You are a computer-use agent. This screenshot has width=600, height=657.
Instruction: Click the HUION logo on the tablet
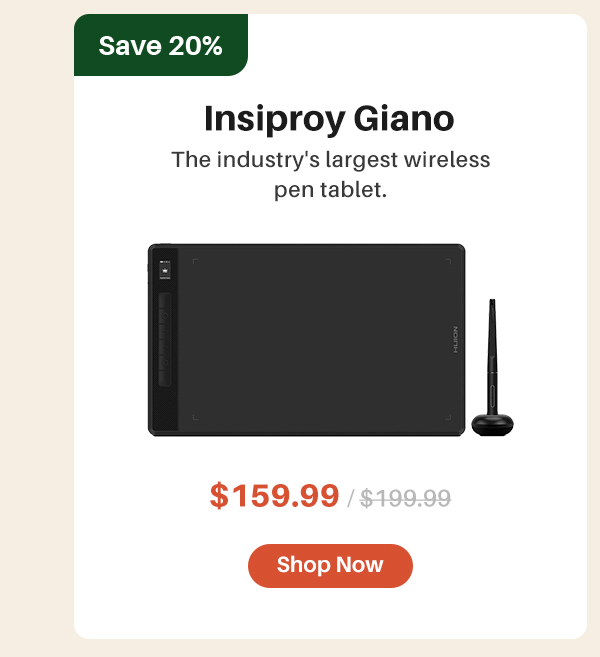tap(455, 340)
